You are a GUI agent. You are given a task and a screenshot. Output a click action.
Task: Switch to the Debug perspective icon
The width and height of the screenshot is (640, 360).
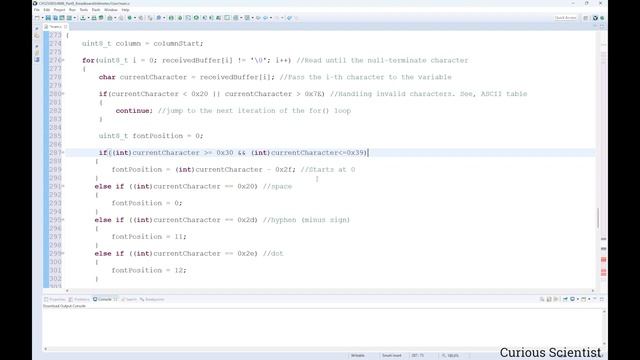click(x=602, y=18)
